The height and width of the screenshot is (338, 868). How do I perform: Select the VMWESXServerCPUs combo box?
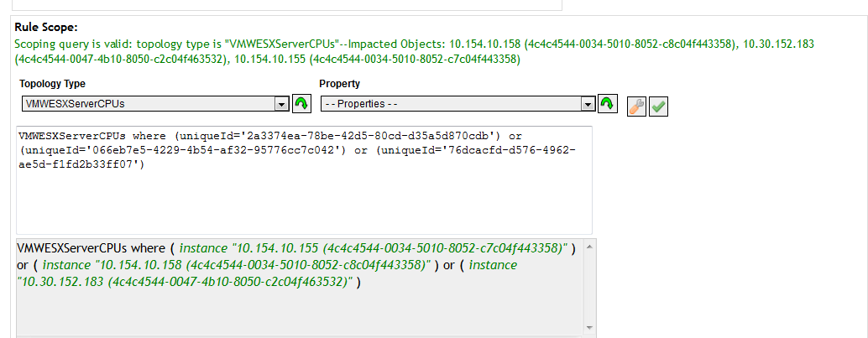point(155,104)
